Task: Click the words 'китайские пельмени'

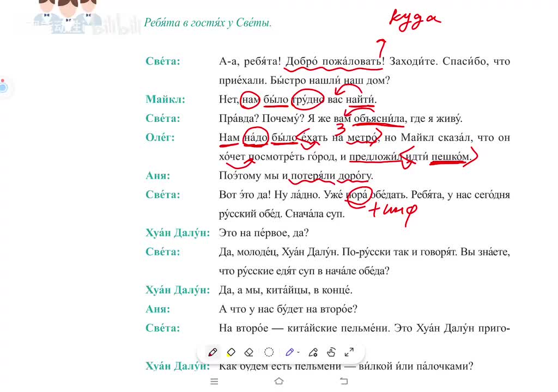Action: tap(338, 328)
